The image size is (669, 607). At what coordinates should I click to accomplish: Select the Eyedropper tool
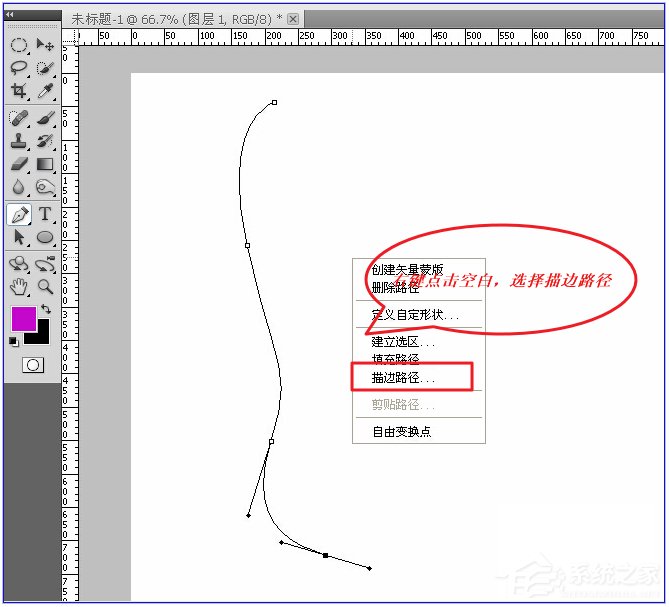pyautogui.click(x=45, y=90)
